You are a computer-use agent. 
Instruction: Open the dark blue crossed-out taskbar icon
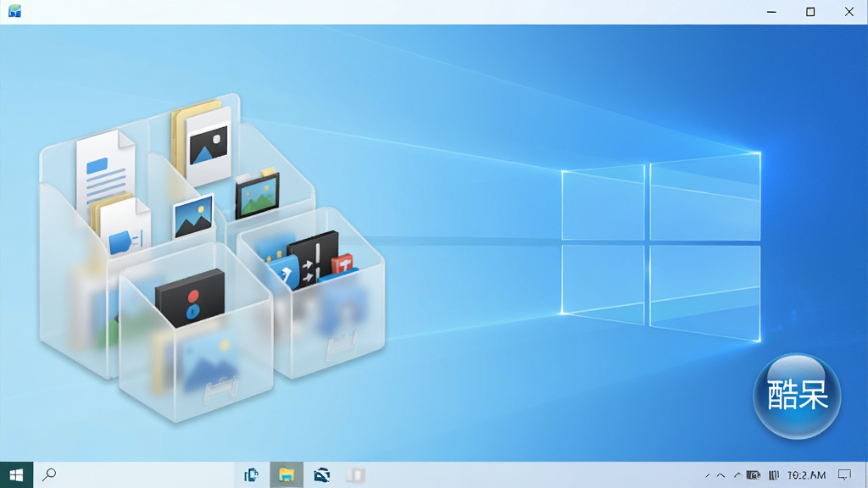point(321,474)
